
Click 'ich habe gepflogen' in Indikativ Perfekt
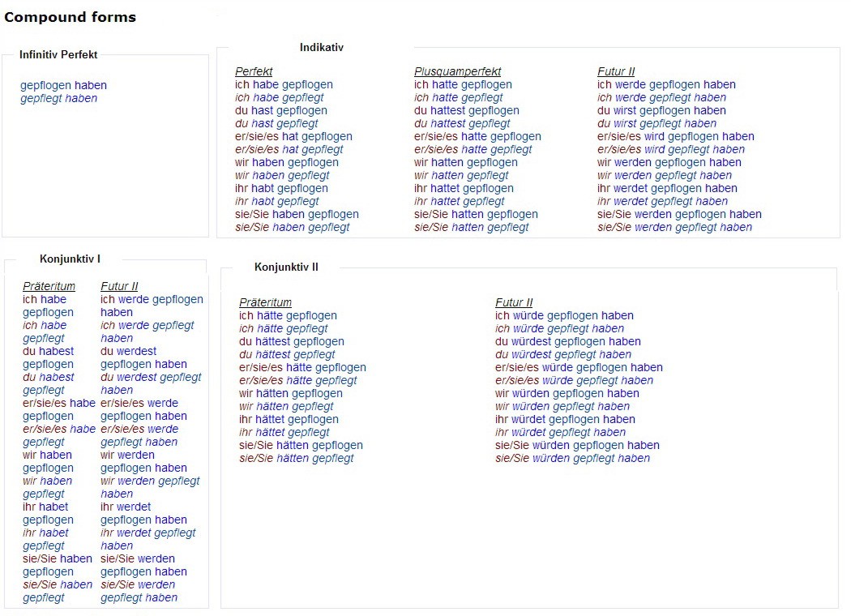click(284, 84)
